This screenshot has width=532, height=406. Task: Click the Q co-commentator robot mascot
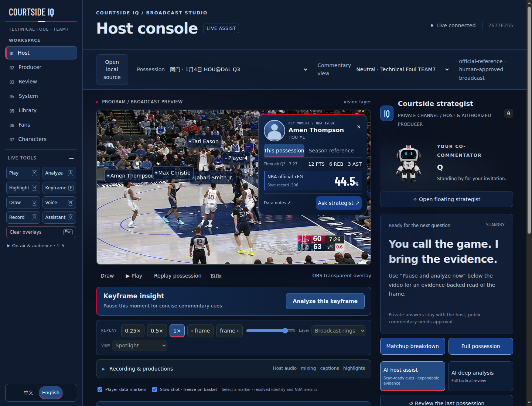(x=408, y=164)
